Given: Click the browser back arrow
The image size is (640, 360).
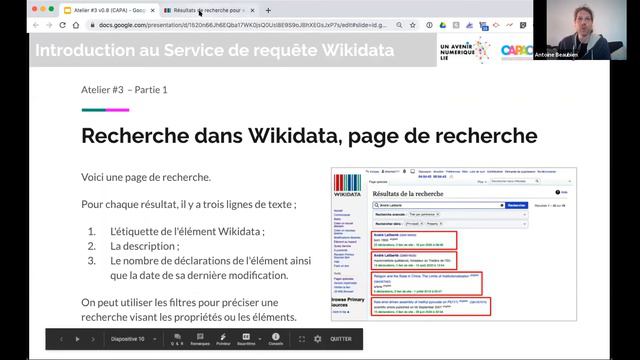Looking at the screenshot, I should (x=36, y=25).
